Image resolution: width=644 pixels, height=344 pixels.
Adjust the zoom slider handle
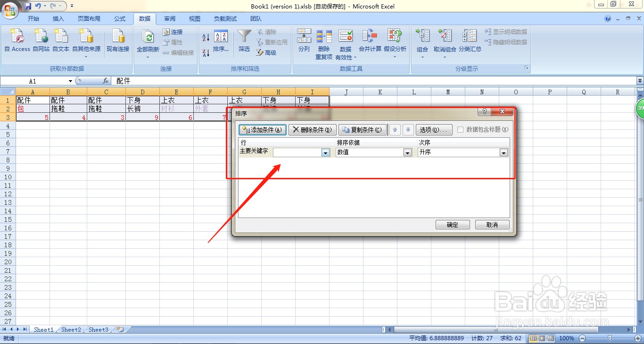[610, 338]
